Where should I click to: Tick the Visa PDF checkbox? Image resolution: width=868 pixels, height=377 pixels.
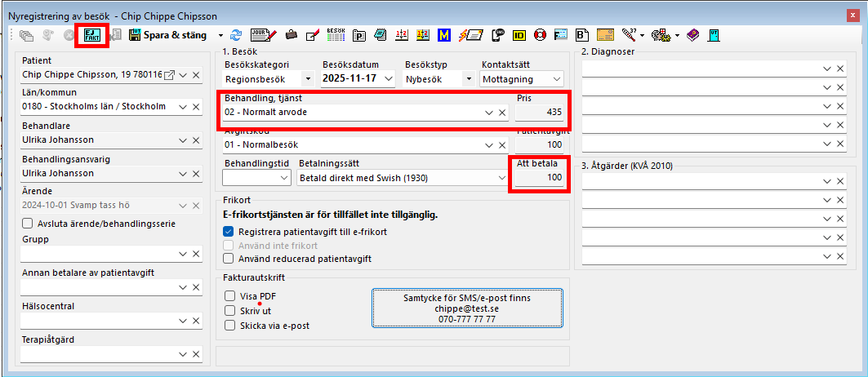pos(229,296)
